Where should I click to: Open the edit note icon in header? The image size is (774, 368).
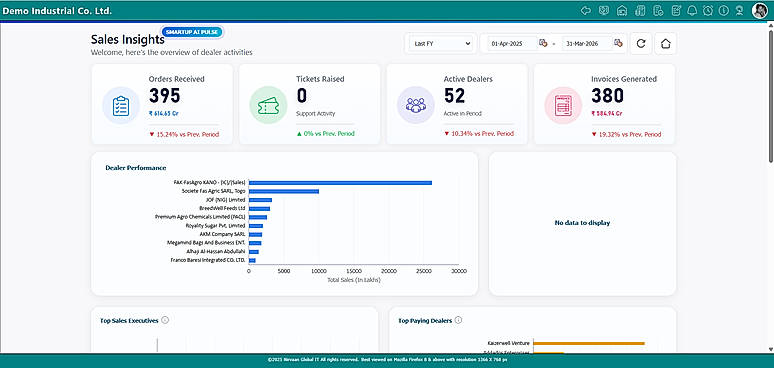pyautogui.click(x=677, y=10)
